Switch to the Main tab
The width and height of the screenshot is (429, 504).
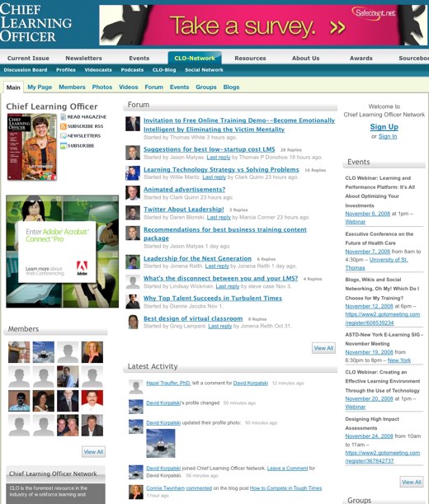click(13, 87)
